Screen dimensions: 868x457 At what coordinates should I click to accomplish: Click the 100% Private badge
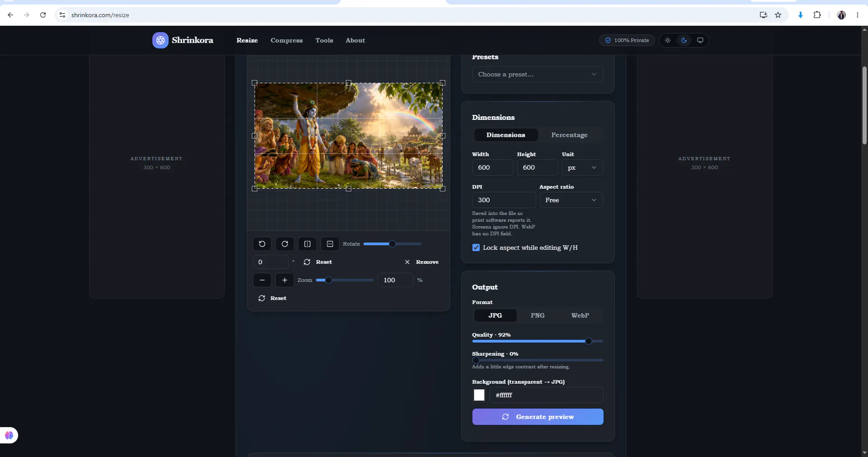click(x=627, y=40)
